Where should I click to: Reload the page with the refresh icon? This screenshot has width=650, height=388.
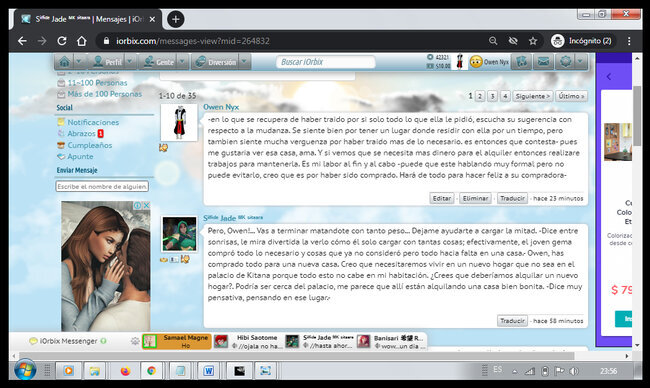click(62, 41)
